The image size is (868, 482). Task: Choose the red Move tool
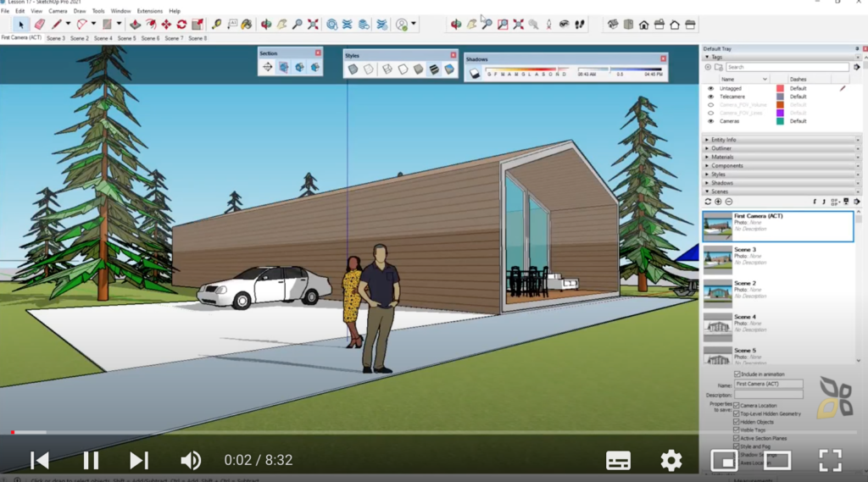pos(166,25)
